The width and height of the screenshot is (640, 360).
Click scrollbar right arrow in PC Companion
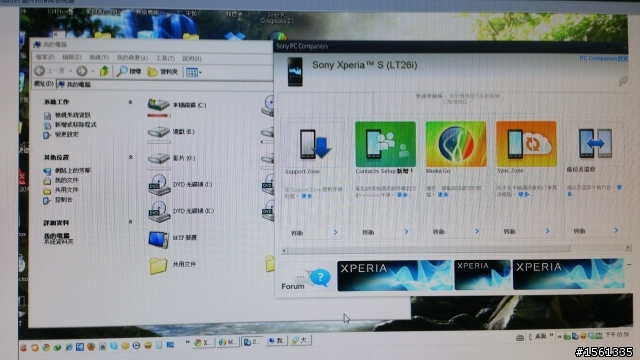[x=628, y=247]
